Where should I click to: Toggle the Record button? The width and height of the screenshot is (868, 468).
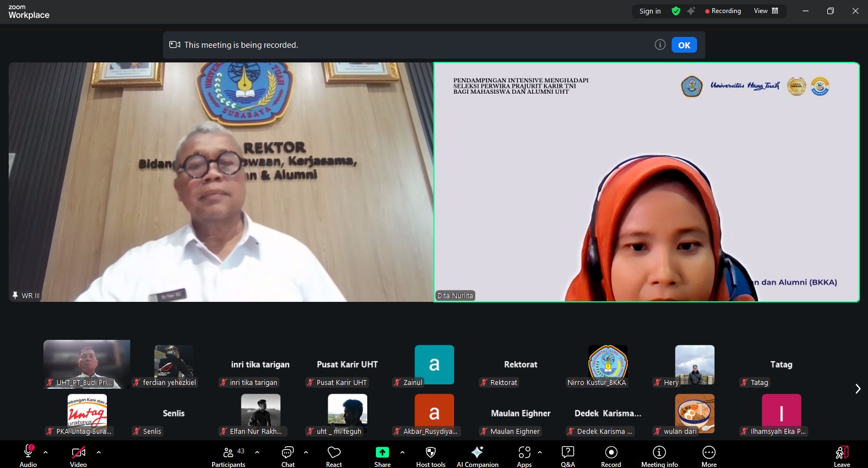(x=611, y=456)
